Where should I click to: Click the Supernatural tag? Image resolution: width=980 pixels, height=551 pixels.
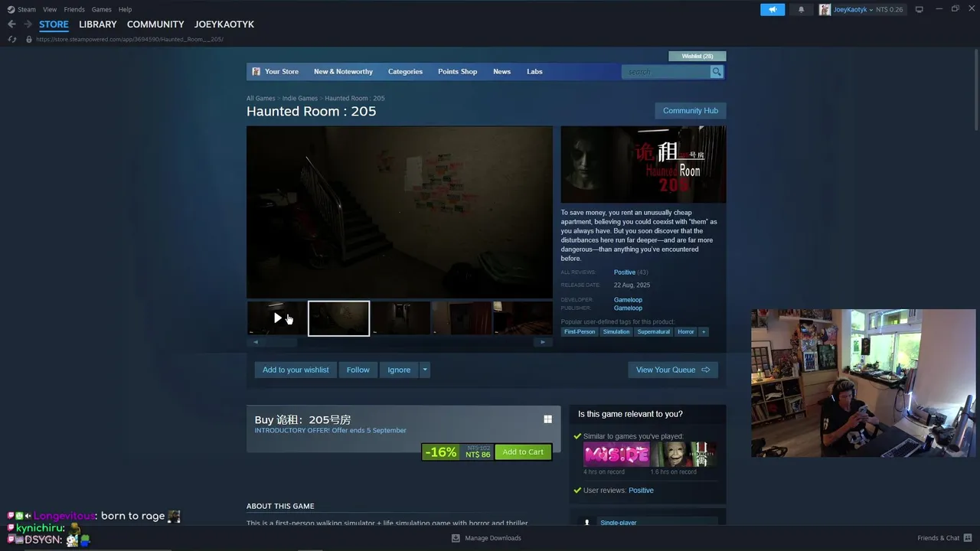coord(653,332)
